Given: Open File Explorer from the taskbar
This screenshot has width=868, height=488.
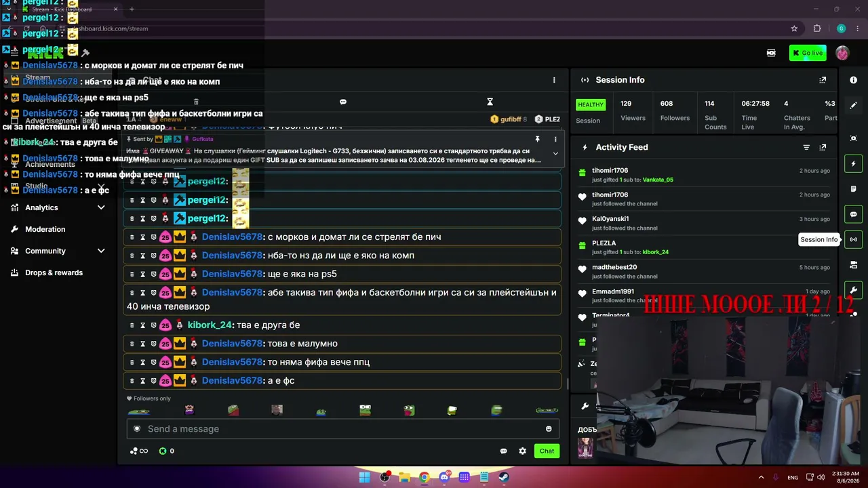Looking at the screenshot, I should pyautogui.click(x=404, y=477).
